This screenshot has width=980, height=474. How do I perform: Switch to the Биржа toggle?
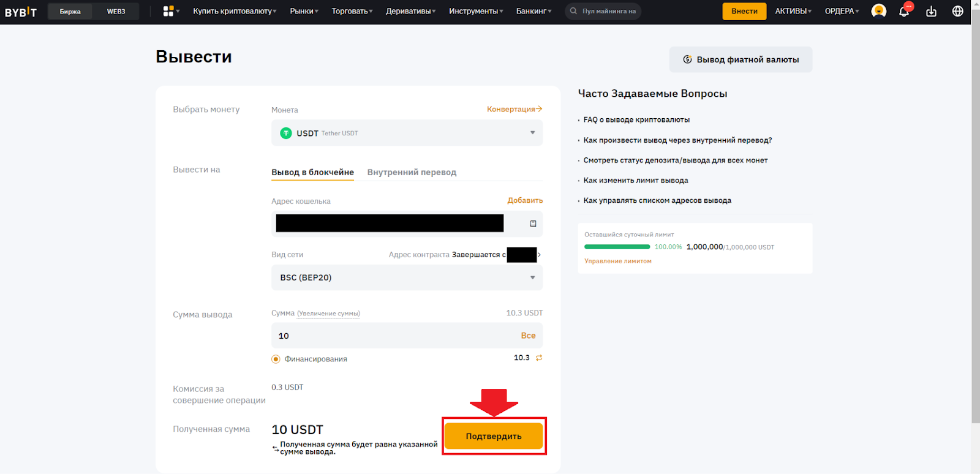[x=70, y=11]
